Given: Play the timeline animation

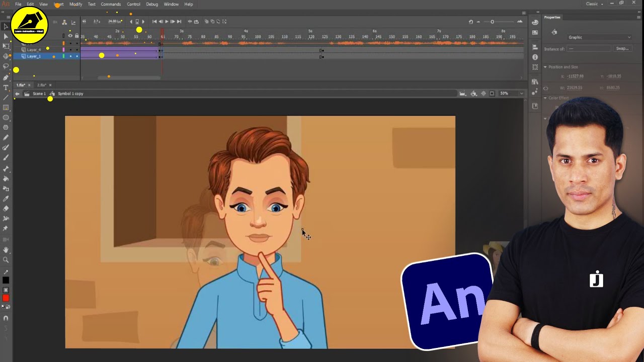Looking at the screenshot, I should [167, 22].
